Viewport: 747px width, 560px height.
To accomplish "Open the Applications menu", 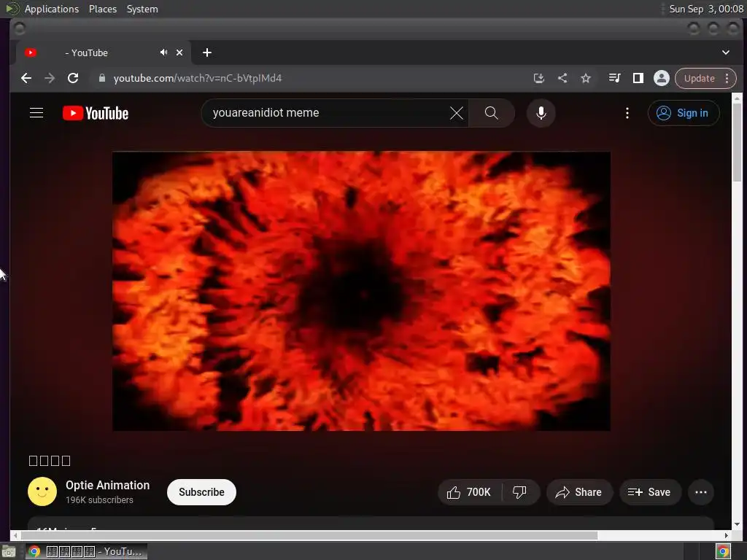I will pyautogui.click(x=52, y=9).
